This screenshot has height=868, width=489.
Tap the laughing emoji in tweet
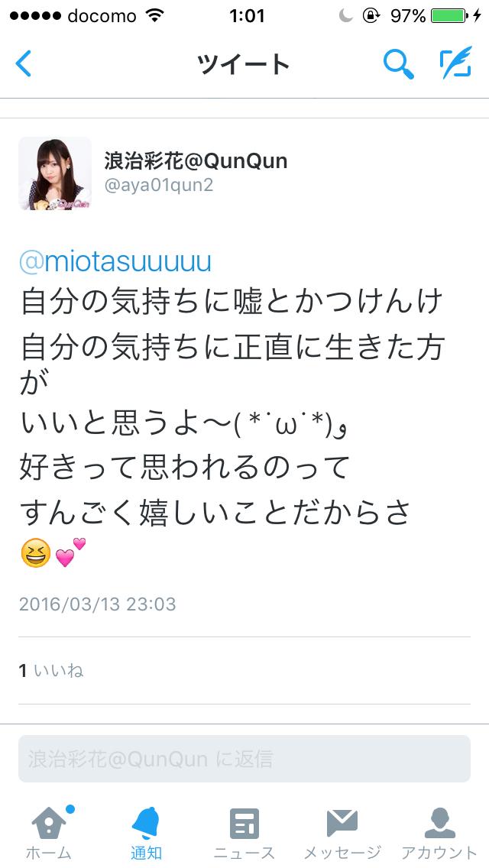(x=35, y=553)
